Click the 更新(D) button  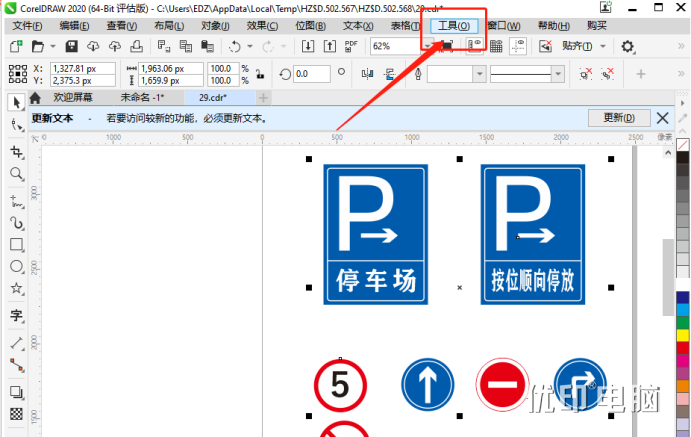pyautogui.click(x=619, y=118)
